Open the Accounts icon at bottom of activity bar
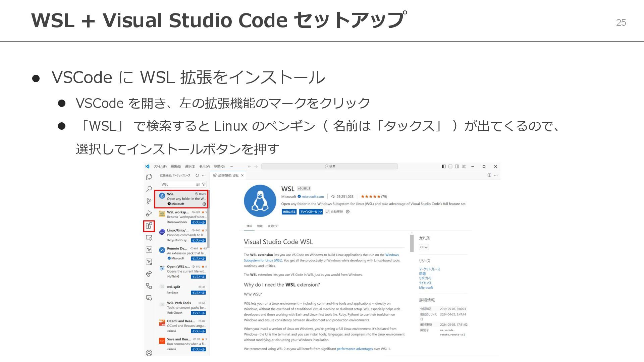Viewport: 644px width, 362px height. point(149,353)
